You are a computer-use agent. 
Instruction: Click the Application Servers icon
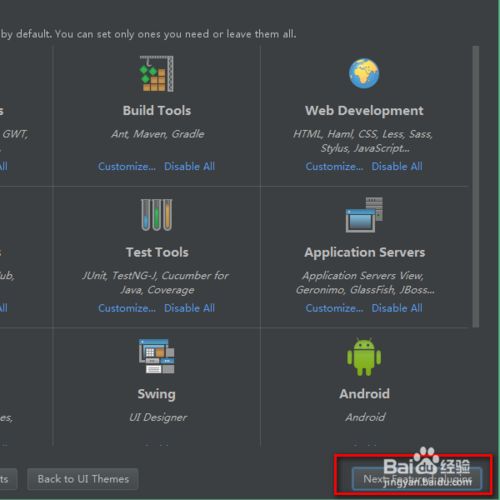tap(364, 215)
